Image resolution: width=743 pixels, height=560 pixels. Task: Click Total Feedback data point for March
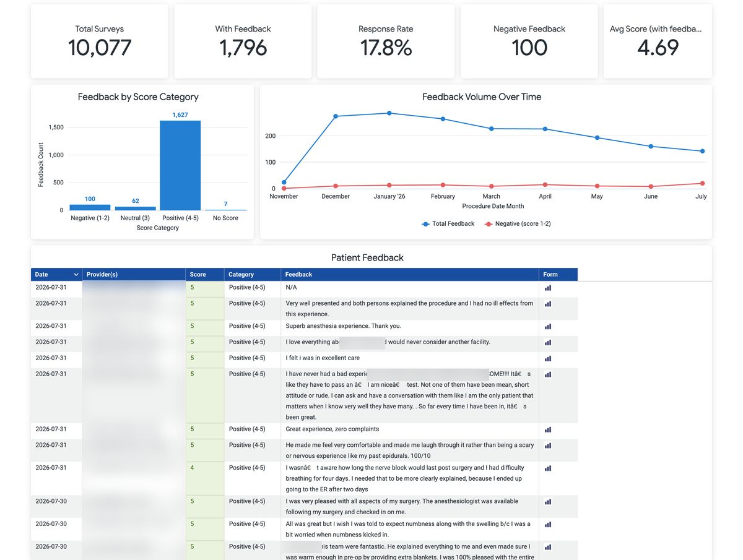click(x=492, y=129)
